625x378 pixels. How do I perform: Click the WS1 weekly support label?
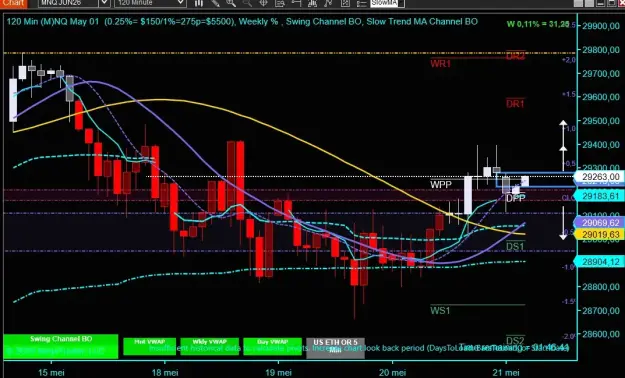[440, 310]
